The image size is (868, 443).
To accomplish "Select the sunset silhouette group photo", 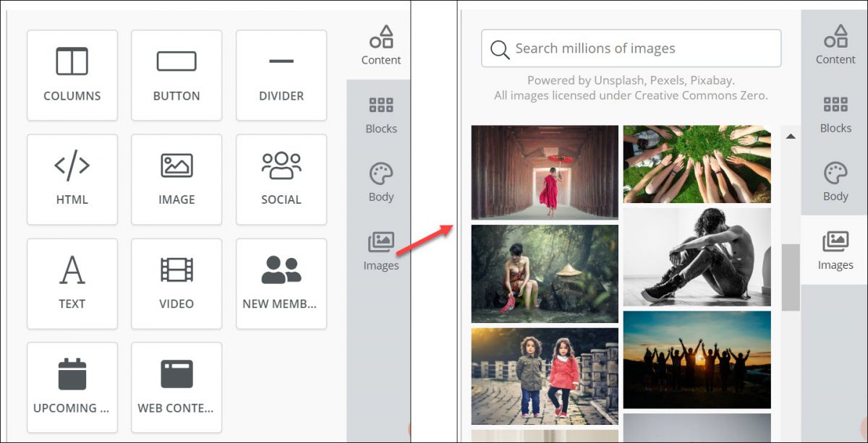I will (697, 359).
